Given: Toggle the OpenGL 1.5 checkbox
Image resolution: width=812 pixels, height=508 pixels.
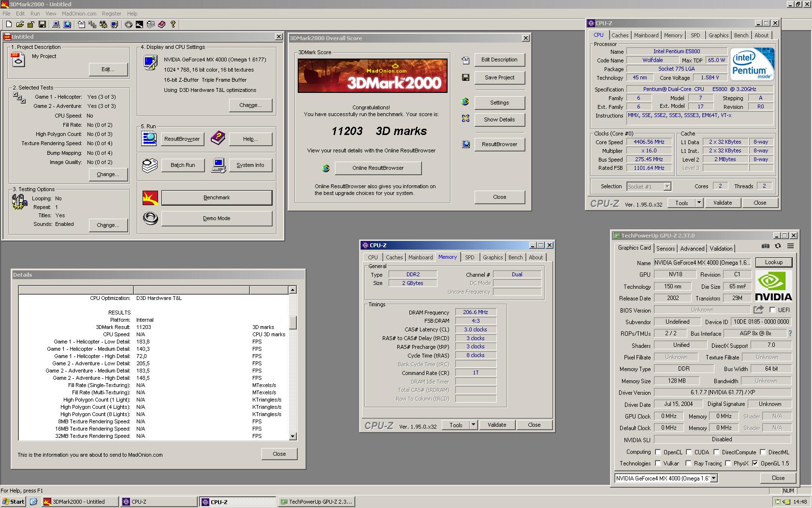Looking at the screenshot, I should coord(755,463).
